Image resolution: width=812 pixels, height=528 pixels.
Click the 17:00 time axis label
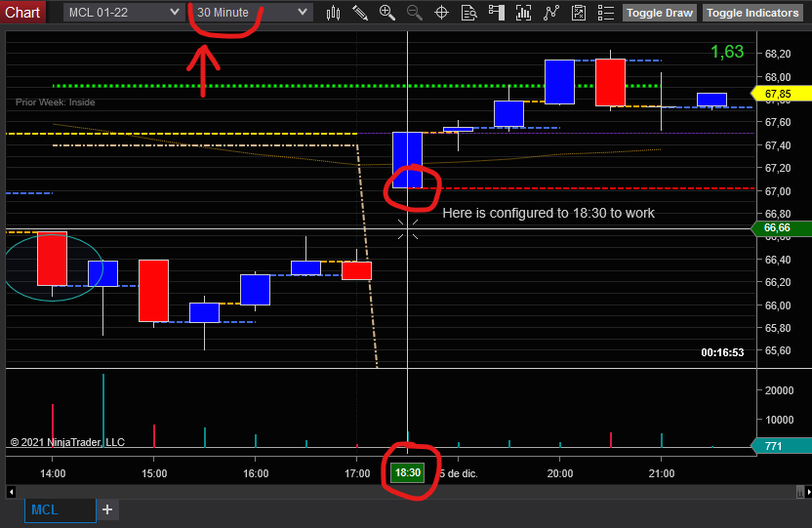tap(357, 473)
